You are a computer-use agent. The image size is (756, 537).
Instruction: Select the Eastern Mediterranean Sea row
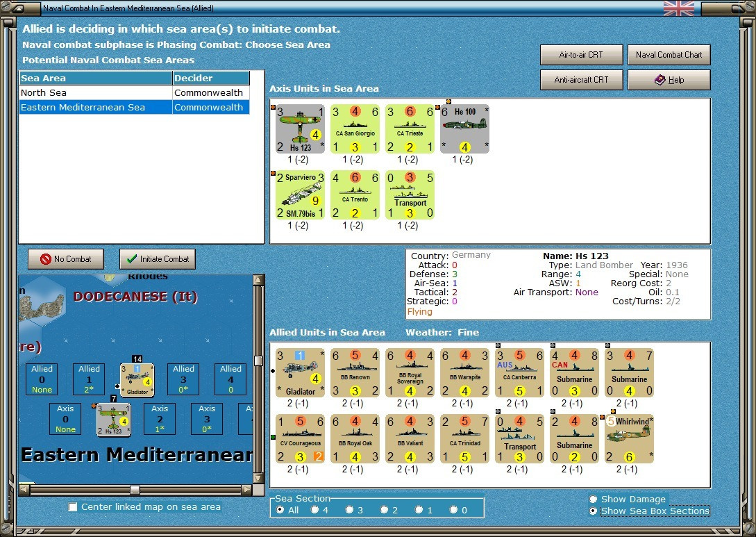tap(135, 107)
